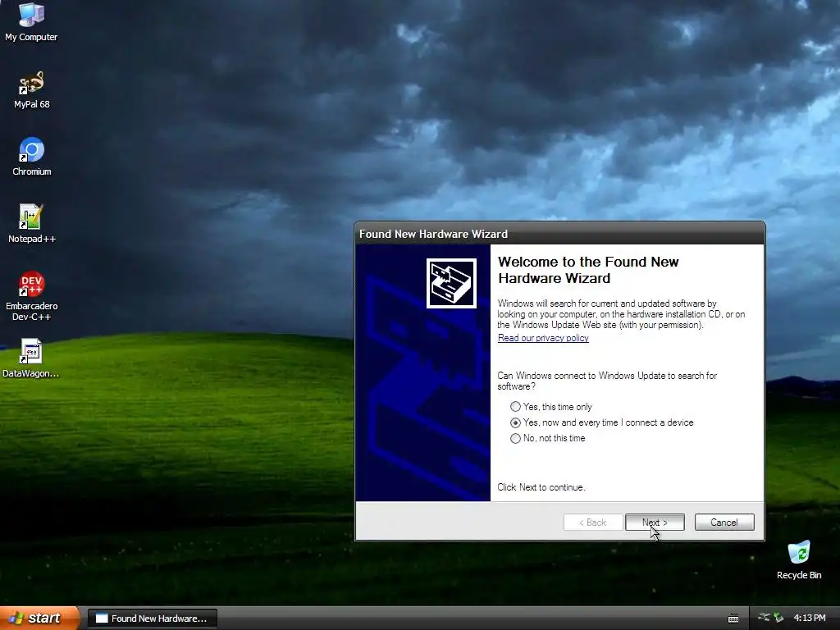
Task: Click the Found New Hardware Wizard title bar
Action: pos(559,234)
